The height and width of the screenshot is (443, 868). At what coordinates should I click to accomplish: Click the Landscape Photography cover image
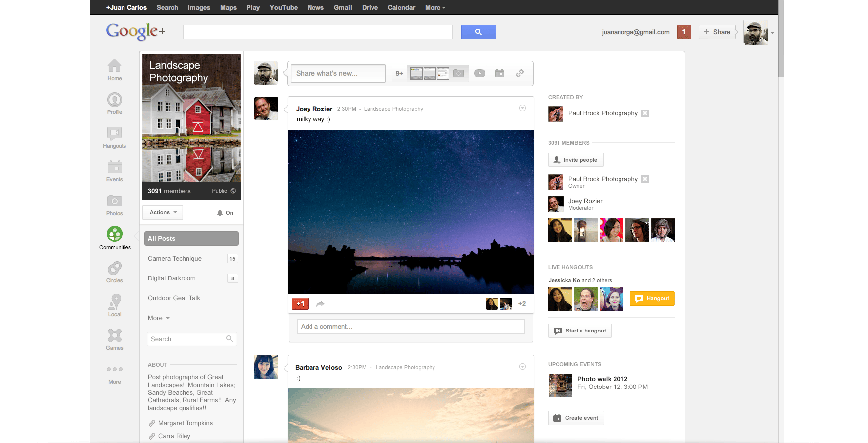click(191, 118)
